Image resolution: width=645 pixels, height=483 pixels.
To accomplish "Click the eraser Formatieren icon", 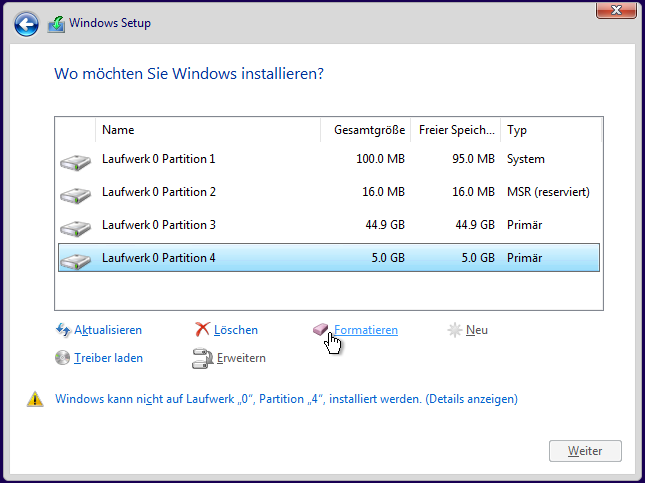I will pos(320,329).
